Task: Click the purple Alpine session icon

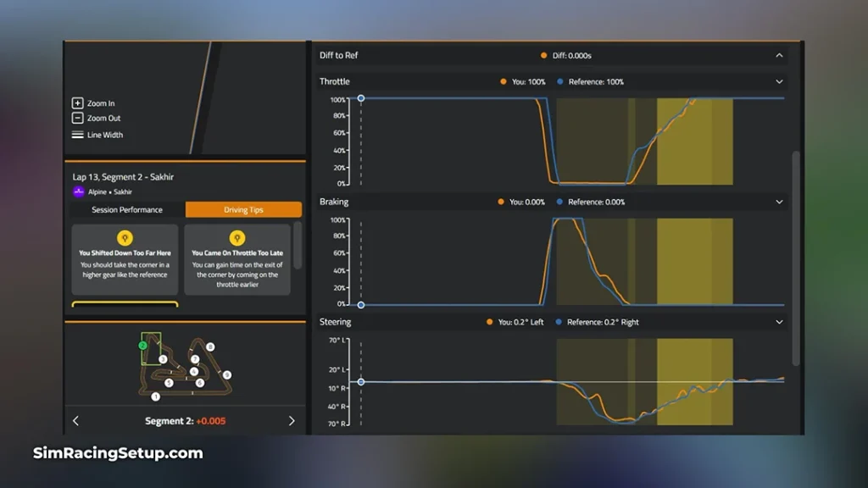Action: click(77, 191)
